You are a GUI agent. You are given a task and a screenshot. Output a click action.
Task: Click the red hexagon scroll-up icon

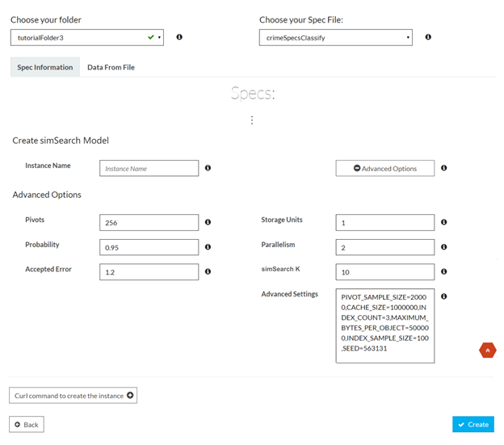pos(487,351)
